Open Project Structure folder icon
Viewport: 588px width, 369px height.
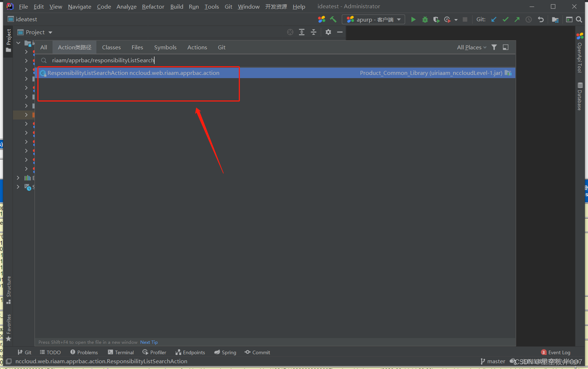tap(555, 19)
